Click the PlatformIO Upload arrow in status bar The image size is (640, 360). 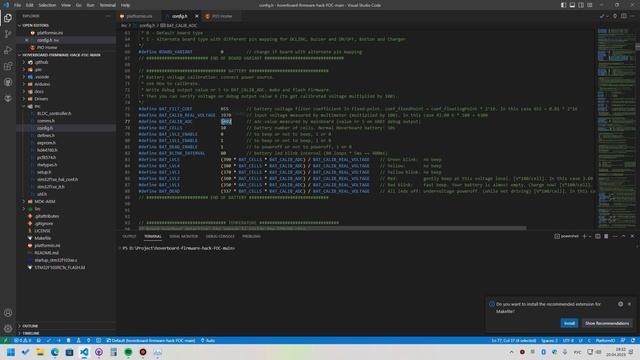click(x=58, y=340)
